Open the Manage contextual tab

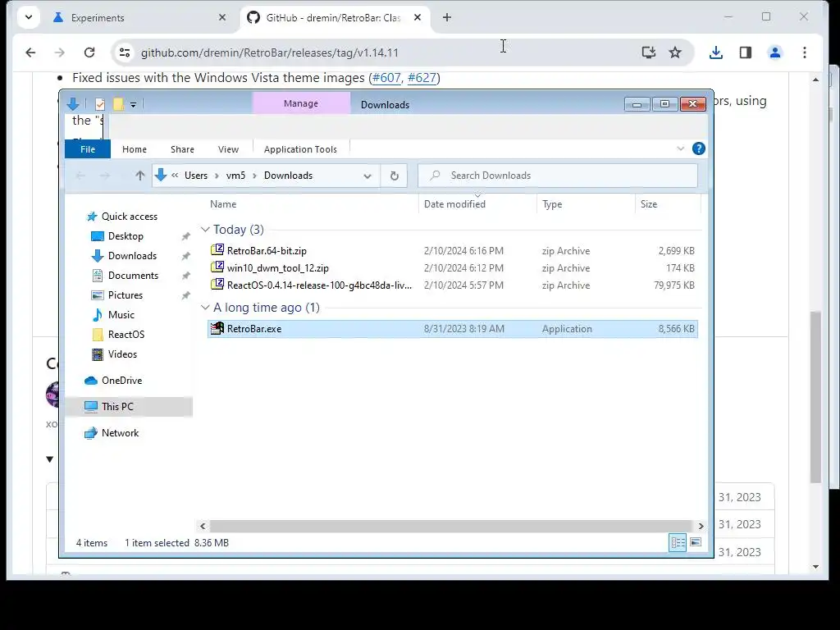click(x=300, y=103)
